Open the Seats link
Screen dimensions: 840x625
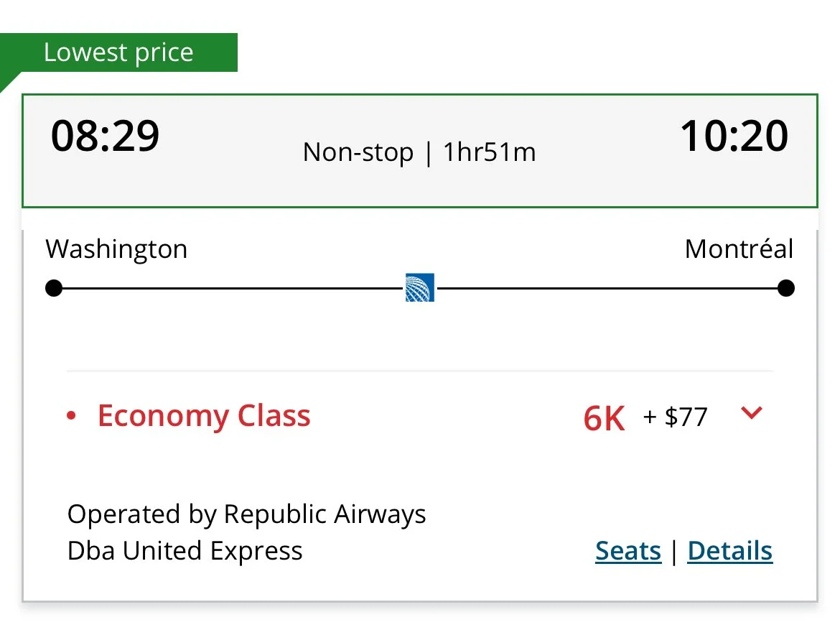tap(628, 551)
